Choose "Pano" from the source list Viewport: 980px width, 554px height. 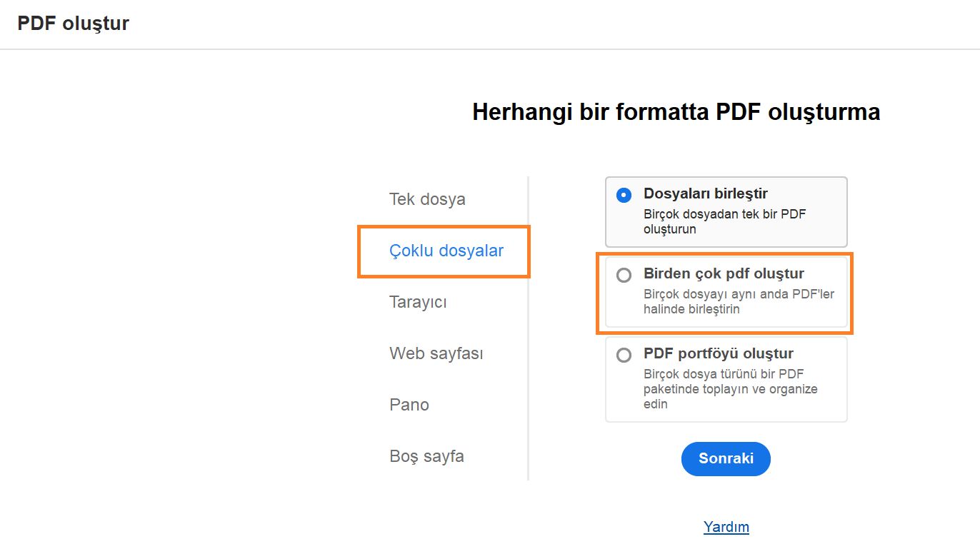pos(409,405)
